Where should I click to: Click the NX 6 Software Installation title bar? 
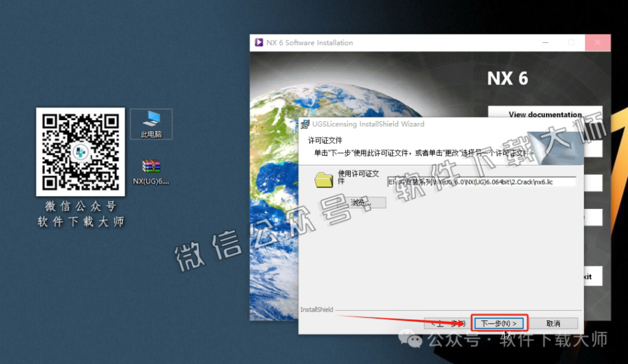[399, 43]
